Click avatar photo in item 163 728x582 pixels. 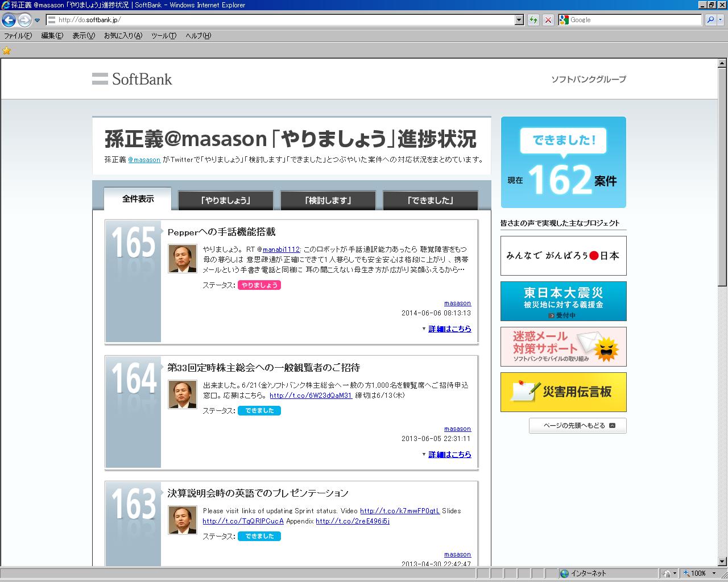coord(183,520)
